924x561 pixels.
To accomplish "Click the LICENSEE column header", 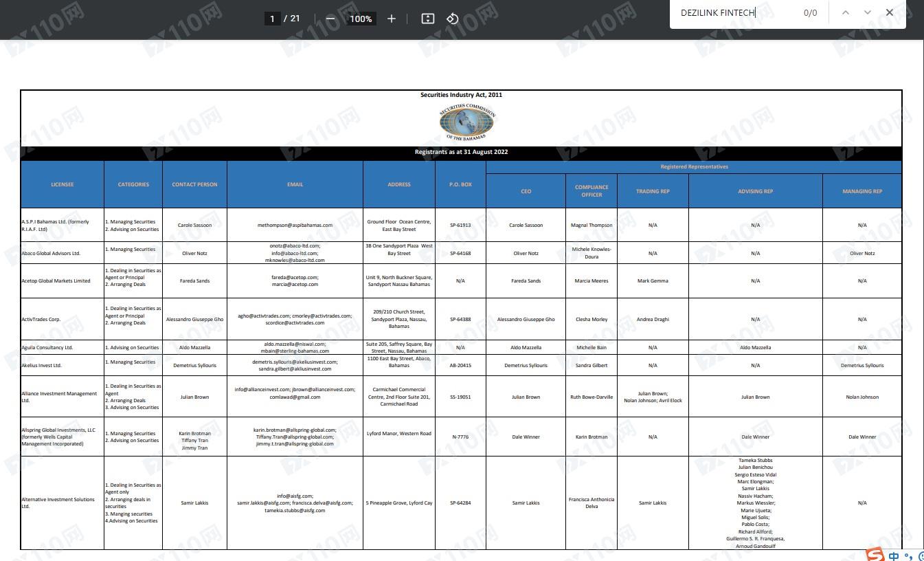I will (x=62, y=184).
